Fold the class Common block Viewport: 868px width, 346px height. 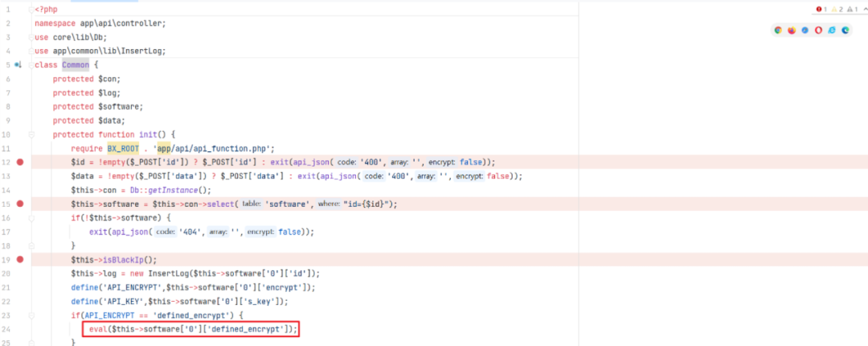click(31, 65)
